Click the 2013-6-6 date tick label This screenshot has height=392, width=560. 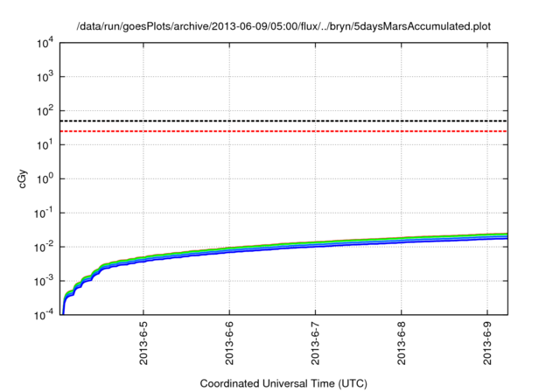pyautogui.click(x=229, y=343)
